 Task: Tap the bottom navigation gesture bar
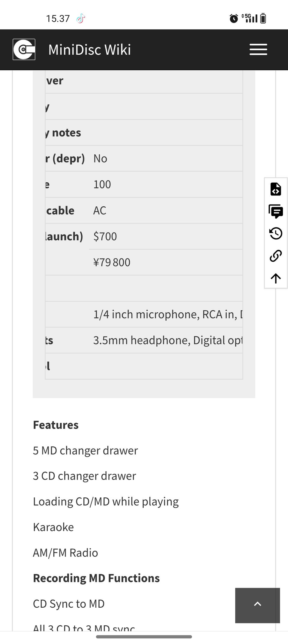click(144, 636)
